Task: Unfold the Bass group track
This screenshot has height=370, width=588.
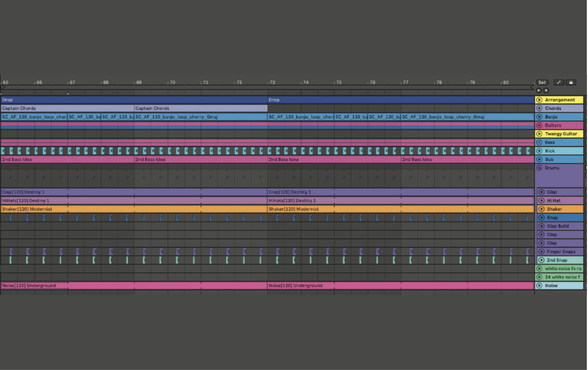Action: point(539,142)
